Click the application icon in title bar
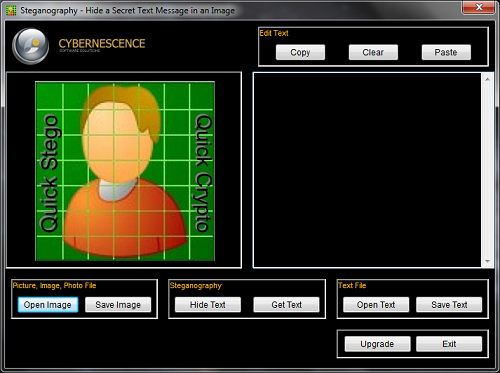The height and width of the screenshot is (373, 500). (11, 11)
